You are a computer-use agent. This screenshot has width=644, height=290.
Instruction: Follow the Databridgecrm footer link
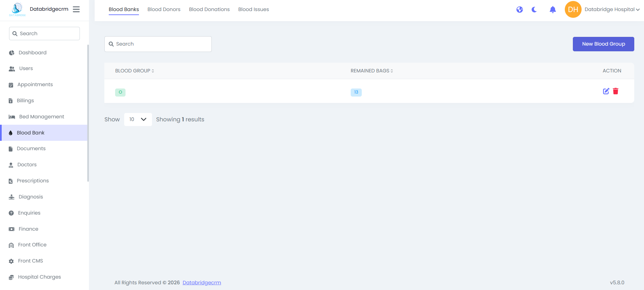pyautogui.click(x=202, y=283)
